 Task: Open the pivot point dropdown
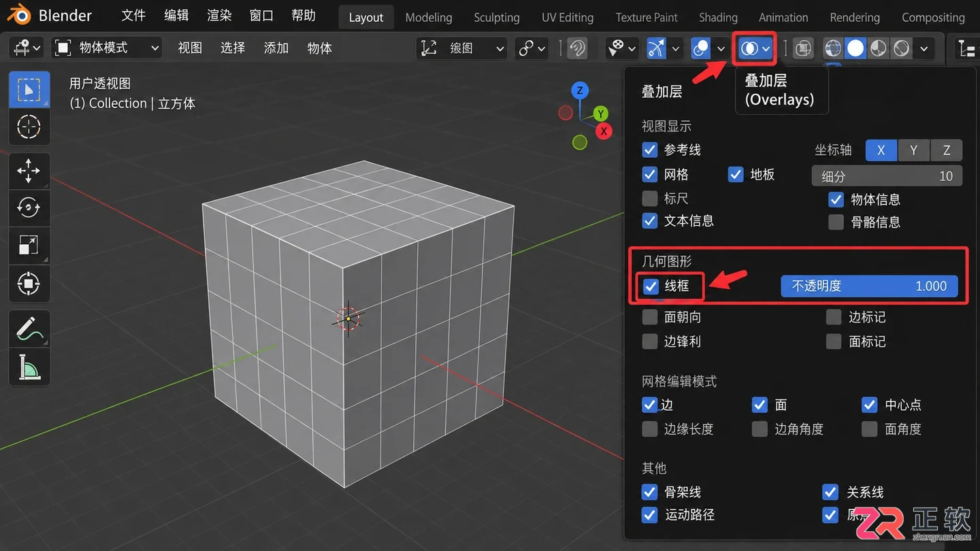point(531,48)
